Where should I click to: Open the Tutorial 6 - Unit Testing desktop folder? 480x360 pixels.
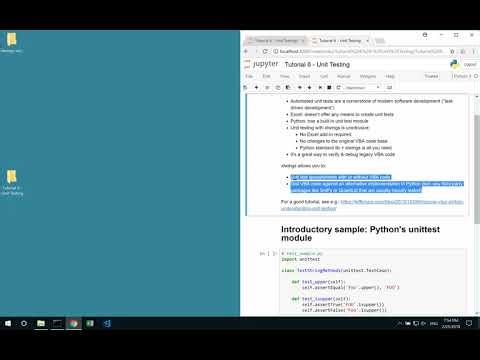click(x=12, y=183)
